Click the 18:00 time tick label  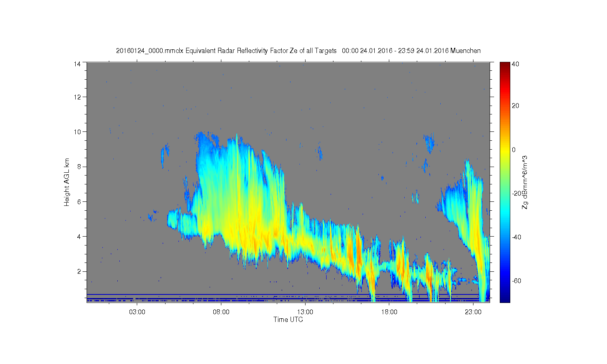coord(389,312)
